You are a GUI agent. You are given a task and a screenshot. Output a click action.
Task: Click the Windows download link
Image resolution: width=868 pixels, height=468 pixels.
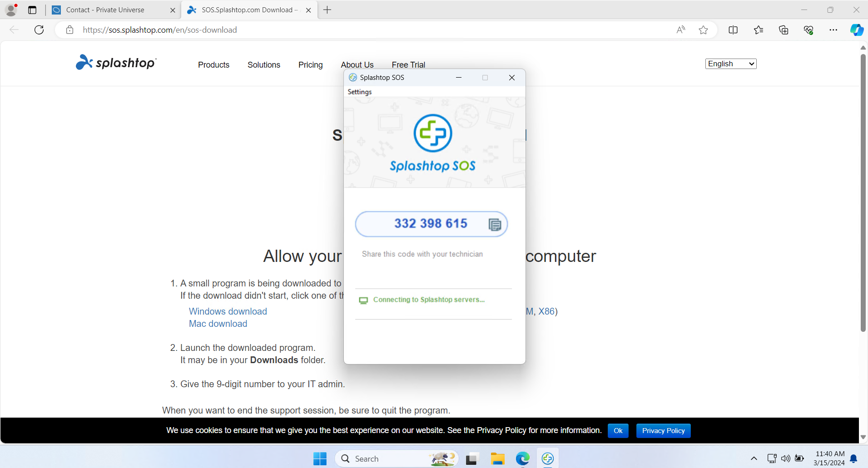tap(228, 311)
